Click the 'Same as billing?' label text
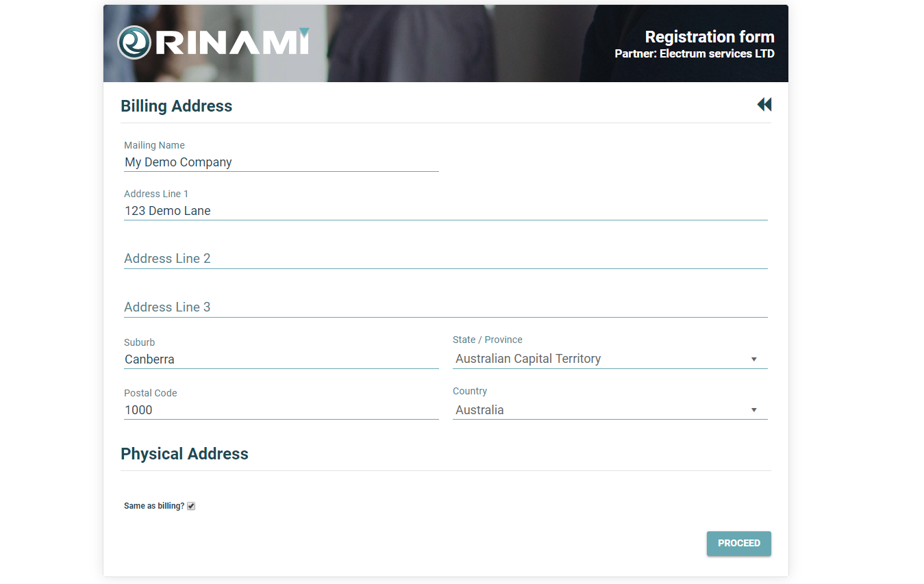 [154, 506]
